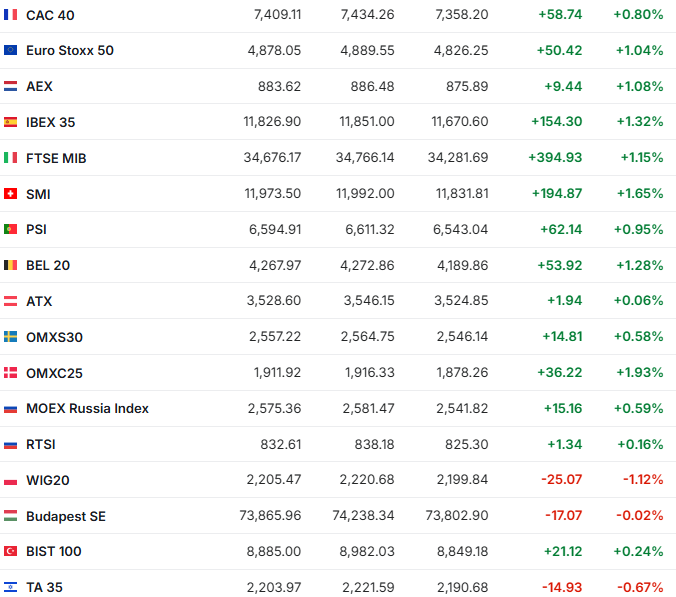Open the WIG20 index link
676x597 pixels.
point(47,480)
